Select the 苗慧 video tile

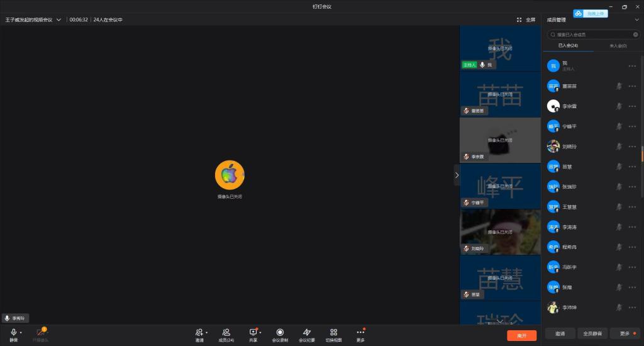coord(500,278)
